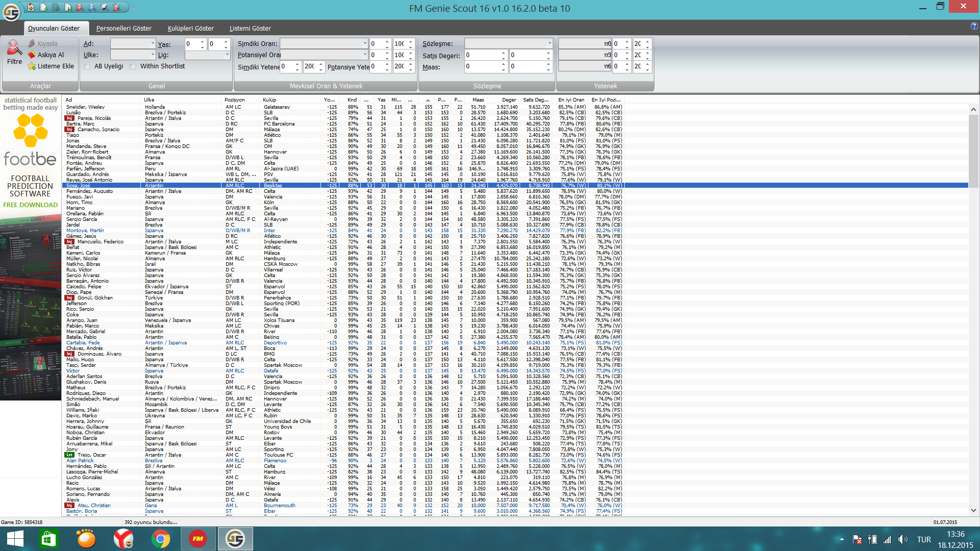Viewport: 980px width, 551px height.
Task: Click the FREE DOWNLOAD ad link
Action: point(31,205)
